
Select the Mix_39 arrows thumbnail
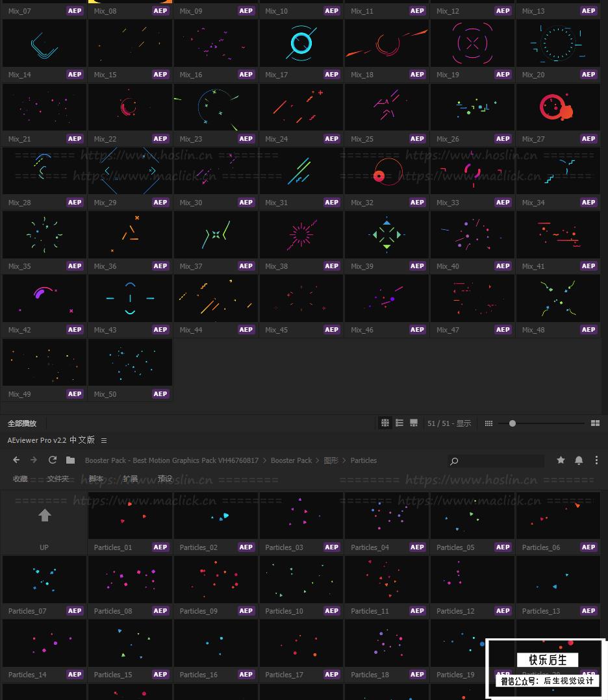coord(387,235)
